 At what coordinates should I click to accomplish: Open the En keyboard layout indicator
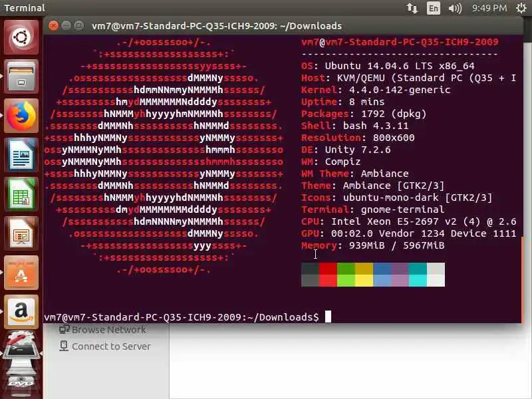point(434,8)
